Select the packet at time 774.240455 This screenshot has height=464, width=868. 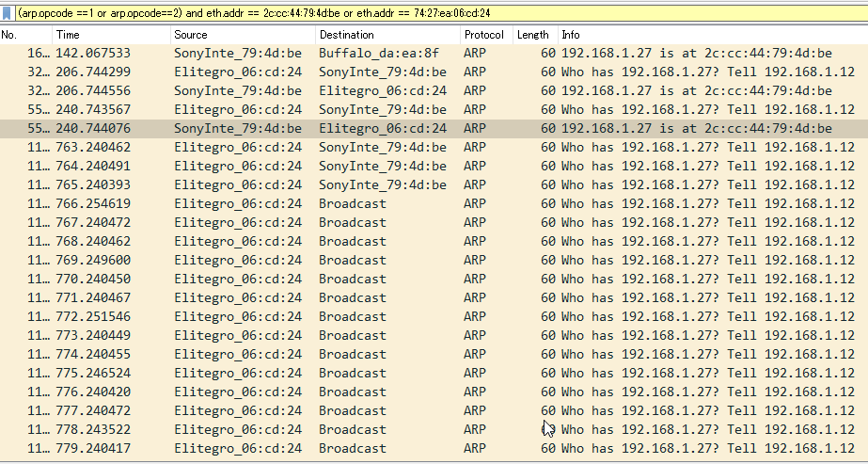click(x=434, y=355)
